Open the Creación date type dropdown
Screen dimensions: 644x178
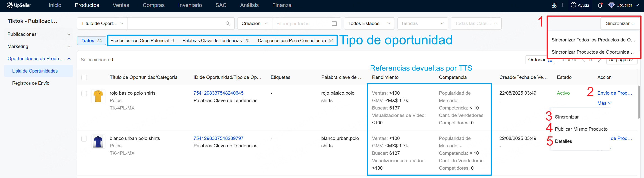tap(255, 23)
